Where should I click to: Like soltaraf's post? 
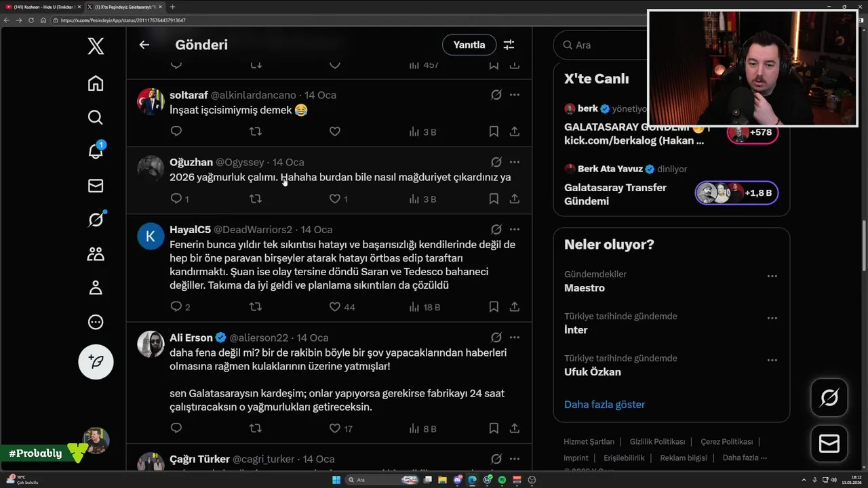pyautogui.click(x=335, y=131)
